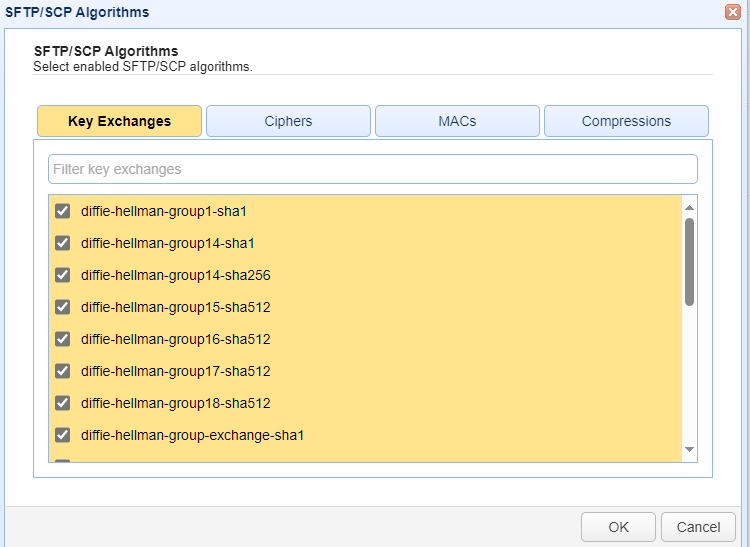This screenshot has width=750, height=547.
Task: Click the scroll down arrow in list
Action: pyautogui.click(x=689, y=451)
